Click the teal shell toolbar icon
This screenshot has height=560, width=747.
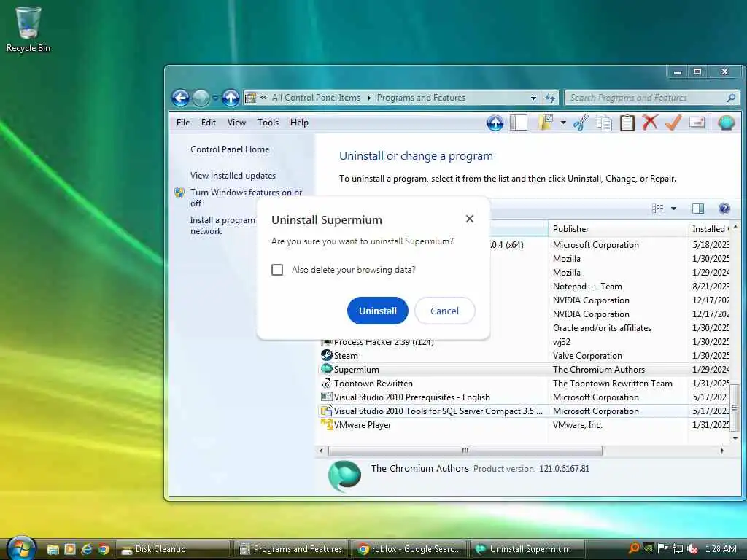point(726,122)
